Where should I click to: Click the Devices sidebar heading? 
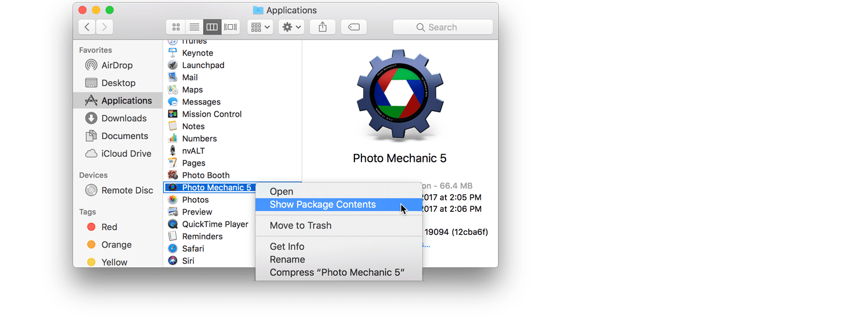(93, 175)
